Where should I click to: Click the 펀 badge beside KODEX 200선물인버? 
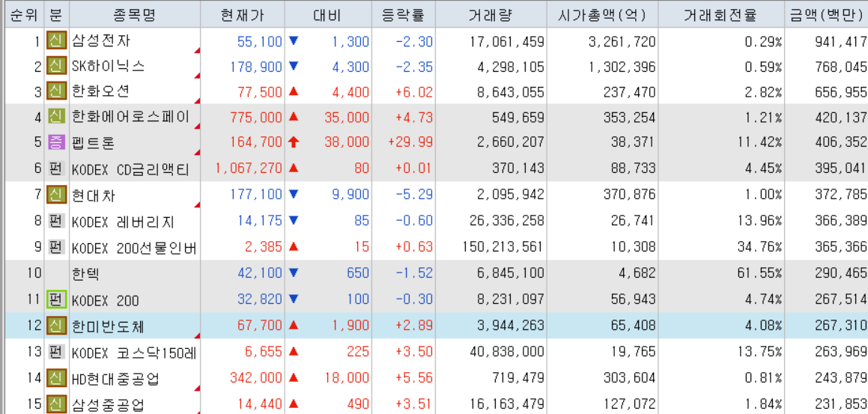click(x=55, y=247)
